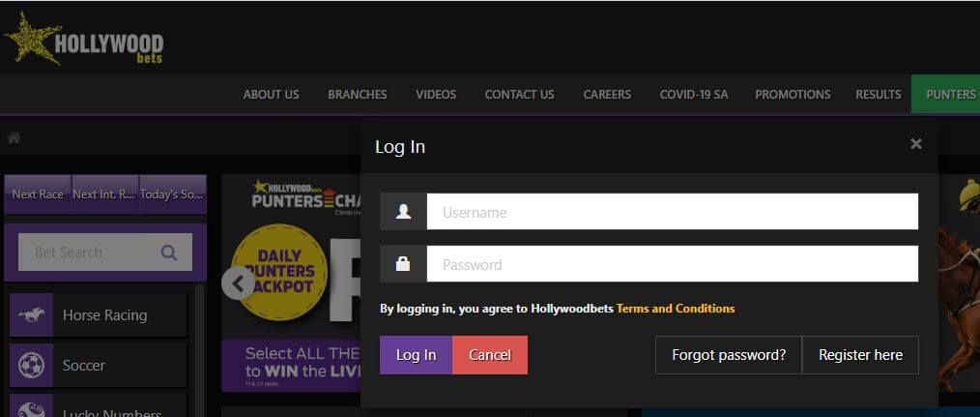
Task: Click Forgot password? button
Action: [729, 355]
